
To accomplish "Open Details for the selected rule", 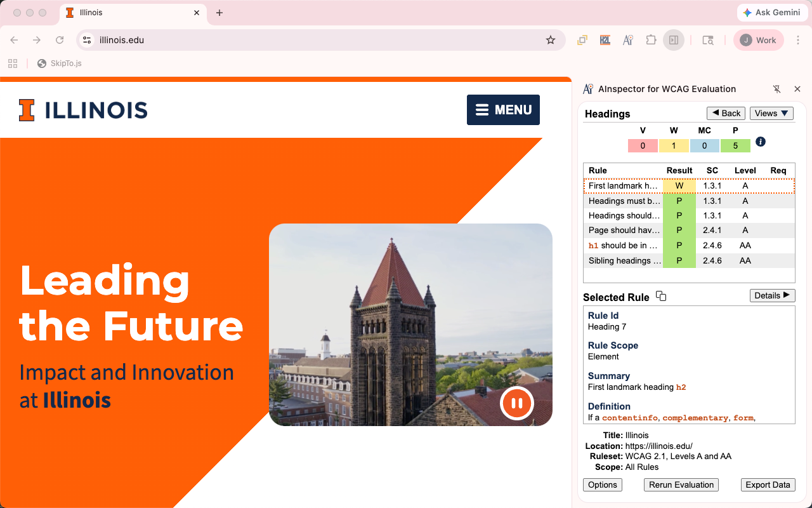I will (772, 295).
